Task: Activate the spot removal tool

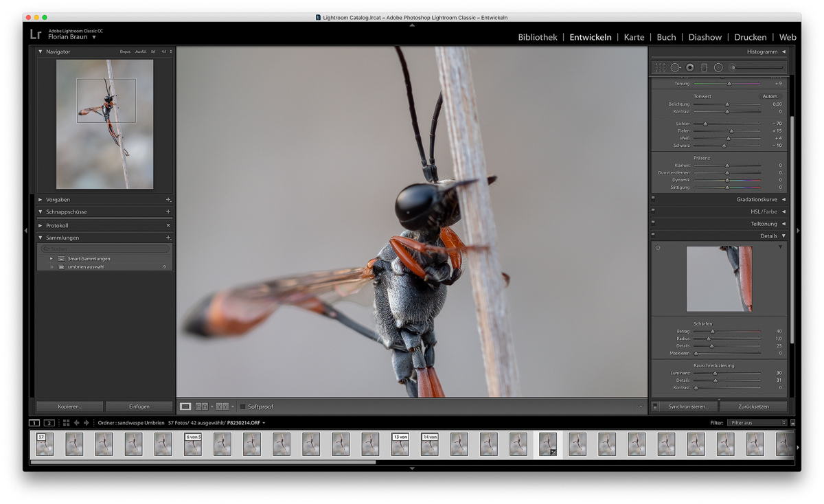Action: pyautogui.click(x=676, y=67)
